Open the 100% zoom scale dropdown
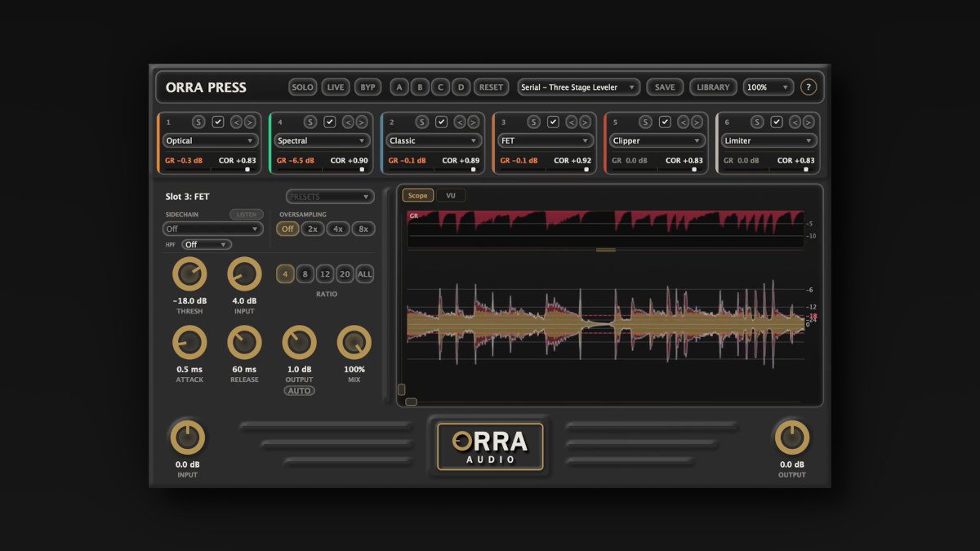The width and height of the screenshot is (980, 551). [x=768, y=87]
